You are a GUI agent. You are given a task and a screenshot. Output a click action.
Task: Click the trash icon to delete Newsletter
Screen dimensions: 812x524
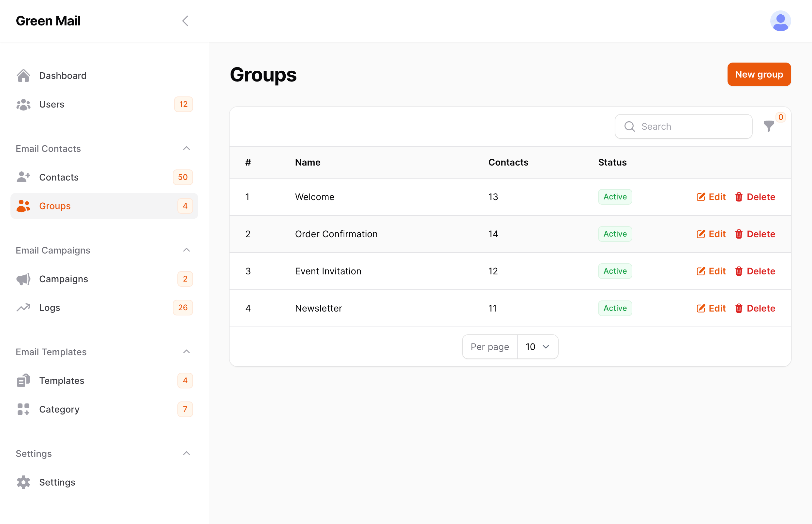tap(739, 308)
